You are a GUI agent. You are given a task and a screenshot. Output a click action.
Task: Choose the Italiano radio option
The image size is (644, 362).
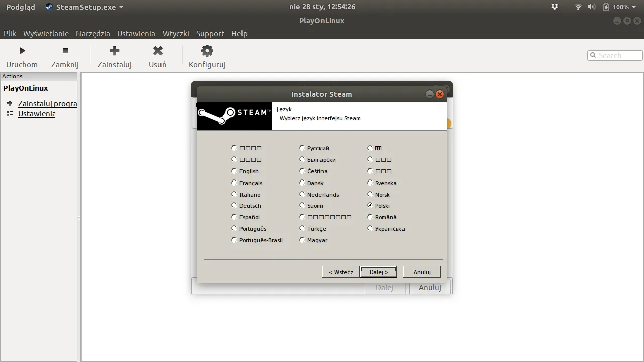[x=234, y=194]
